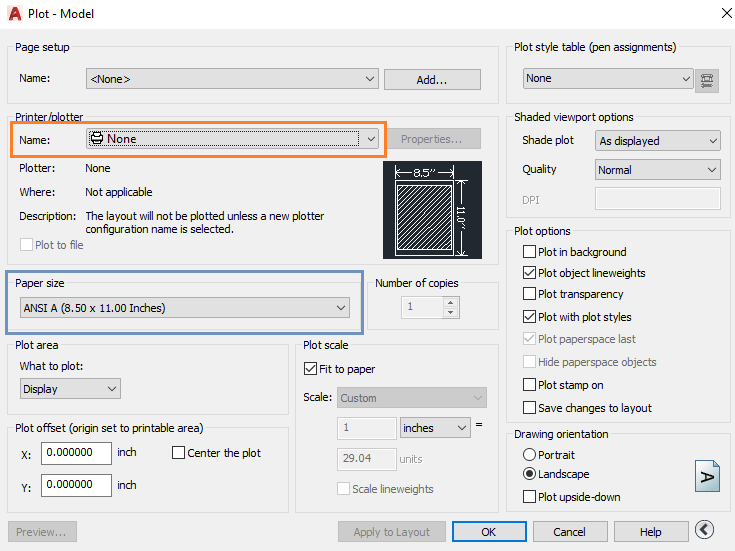
Task: Open the Printer/plotter Name dropdown
Action: [232, 139]
